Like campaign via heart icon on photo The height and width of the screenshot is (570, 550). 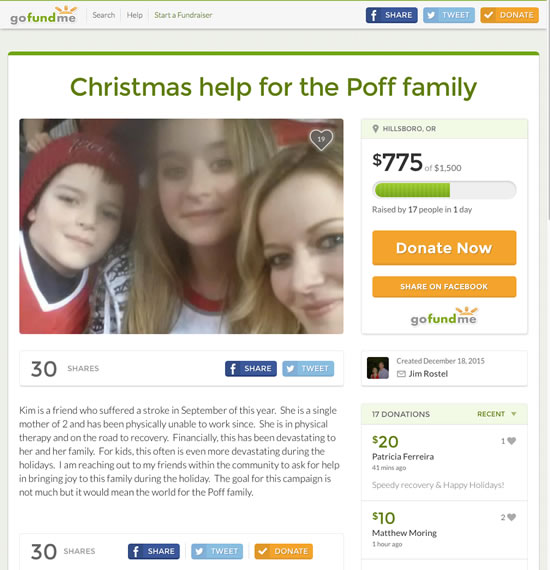coord(321,140)
